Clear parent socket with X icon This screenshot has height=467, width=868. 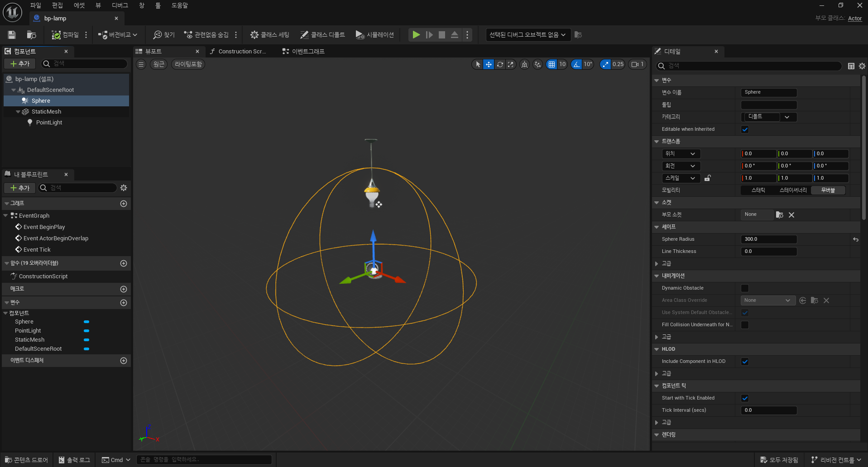point(791,215)
